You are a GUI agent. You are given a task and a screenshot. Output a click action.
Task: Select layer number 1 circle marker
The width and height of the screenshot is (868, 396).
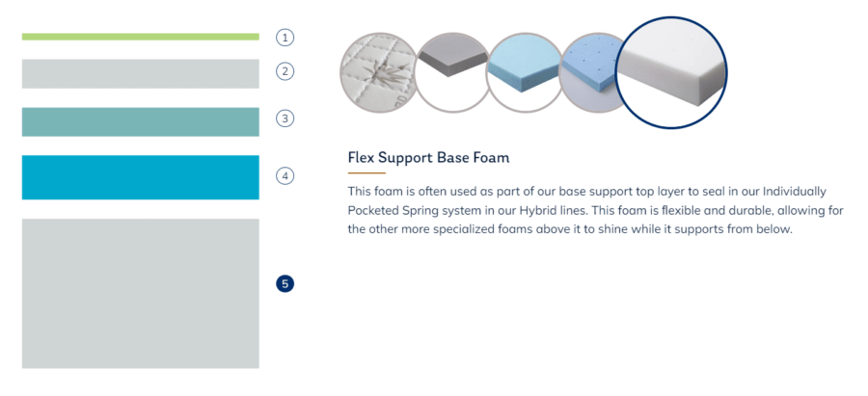tap(285, 38)
